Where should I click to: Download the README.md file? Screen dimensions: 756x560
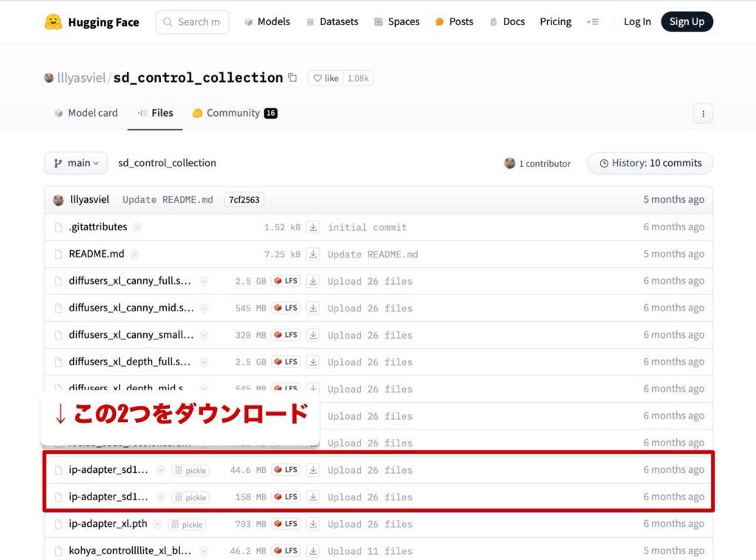(x=313, y=255)
